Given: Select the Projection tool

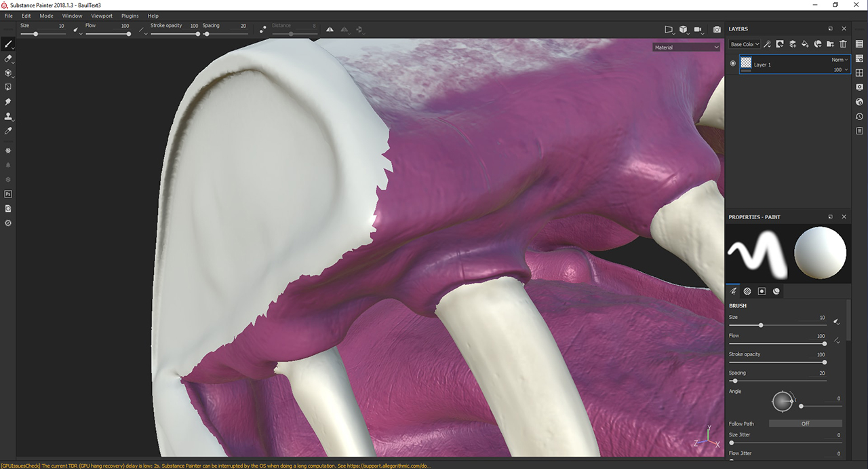Looking at the screenshot, I should 8,73.
